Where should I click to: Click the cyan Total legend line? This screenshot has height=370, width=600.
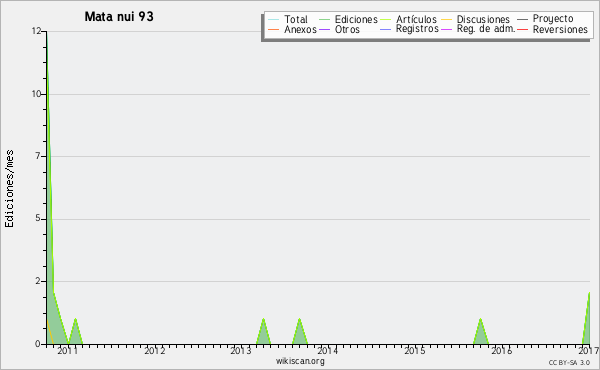[x=274, y=20]
